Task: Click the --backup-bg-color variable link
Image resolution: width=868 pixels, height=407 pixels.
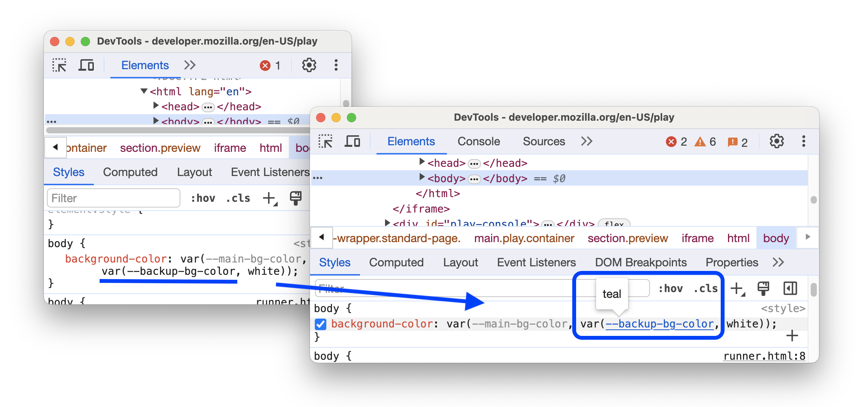Action: pos(659,324)
